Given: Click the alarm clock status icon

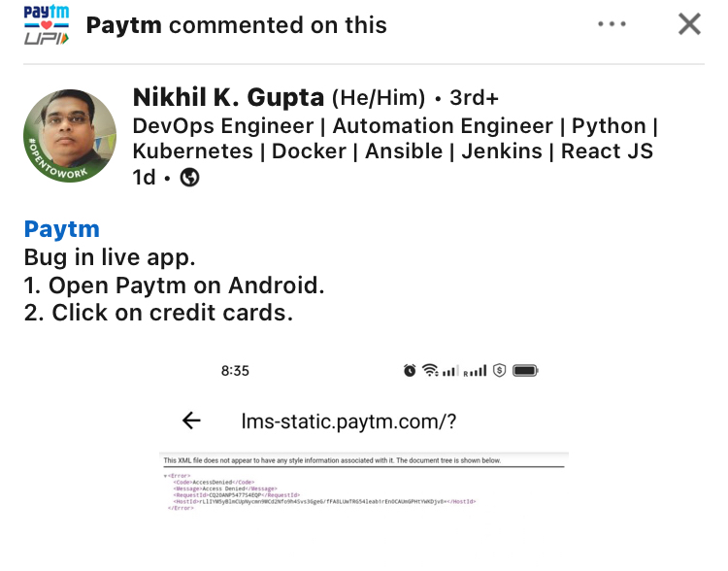Looking at the screenshot, I should point(410,371).
